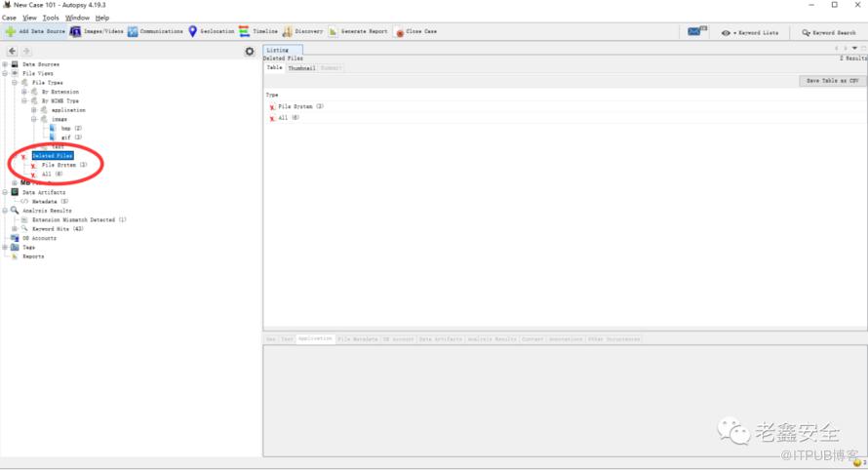Select the File System row in table
The image size is (868, 470).
point(300,106)
